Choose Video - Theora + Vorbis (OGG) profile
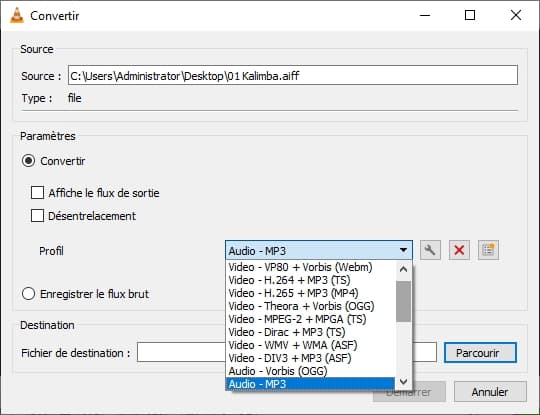540x415 pixels. tap(310, 306)
